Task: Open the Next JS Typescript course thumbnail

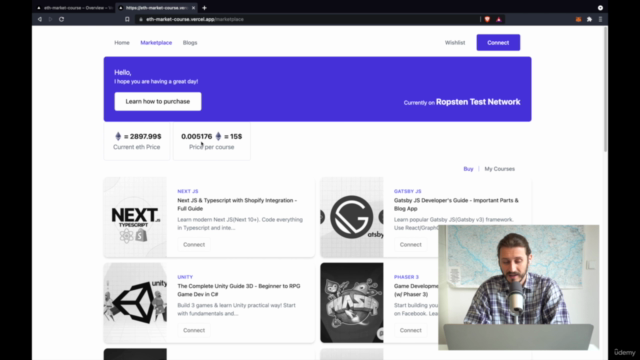Action: [135, 217]
